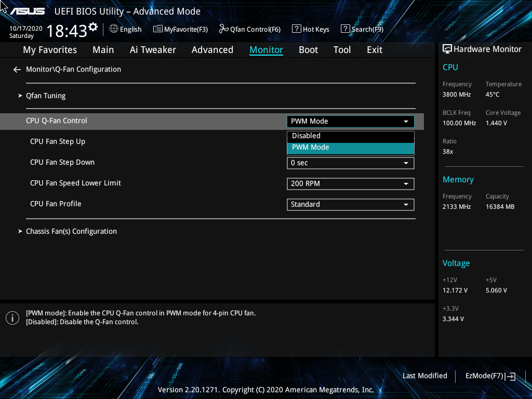The height and width of the screenshot is (399, 532).
Task: Open Hot Keys help
Action: click(311, 29)
